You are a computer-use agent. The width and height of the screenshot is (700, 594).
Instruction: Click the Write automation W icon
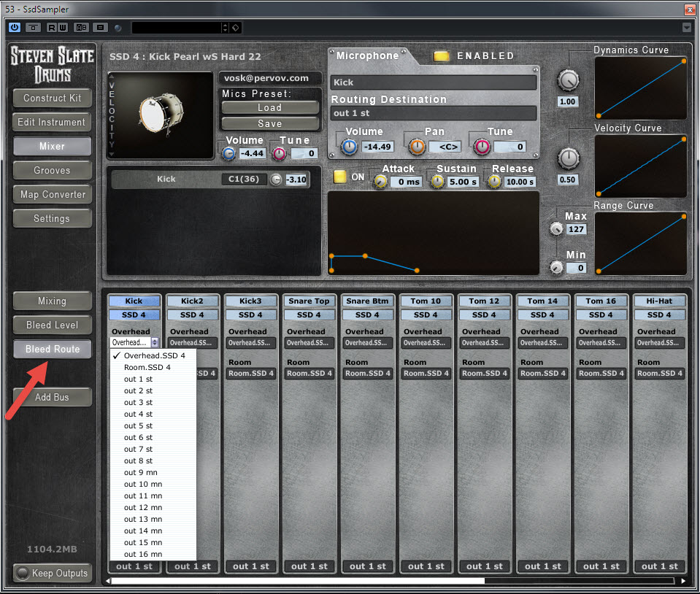61,27
